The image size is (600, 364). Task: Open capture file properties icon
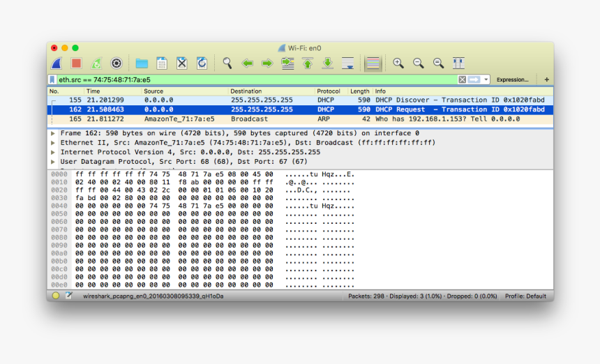(x=68, y=296)
